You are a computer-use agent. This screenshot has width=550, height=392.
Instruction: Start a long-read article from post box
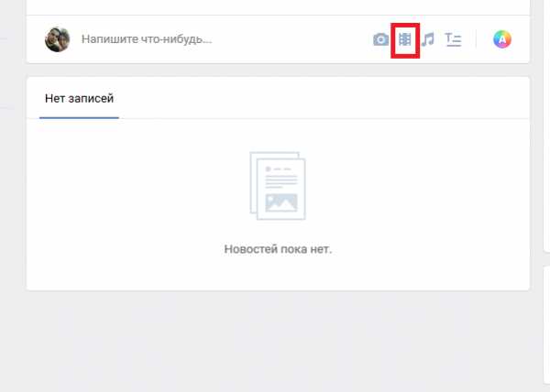tap(453, 39)
